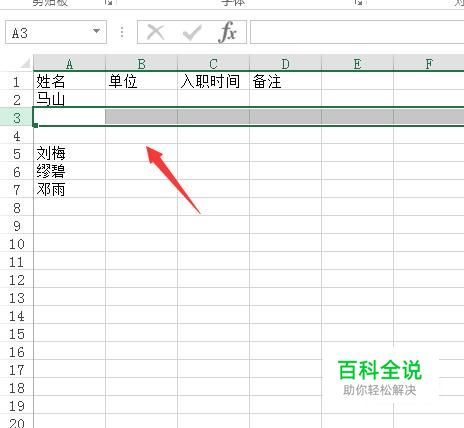Select row 5 header
The height and width of the screenshot is (428, 464).
click(x=17, y=153)
